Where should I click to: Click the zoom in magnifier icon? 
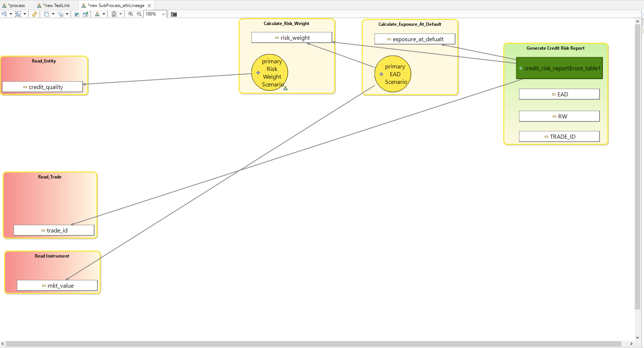click(x=130, y=14)
